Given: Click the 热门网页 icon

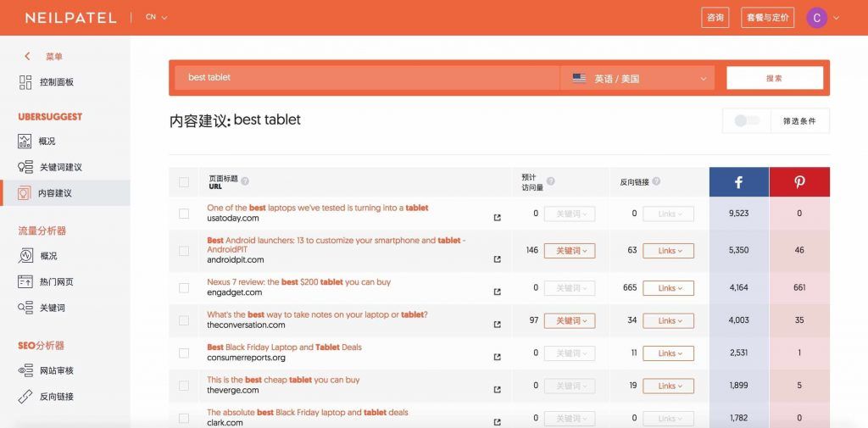Looking at the screenshot, I should 25,282.
